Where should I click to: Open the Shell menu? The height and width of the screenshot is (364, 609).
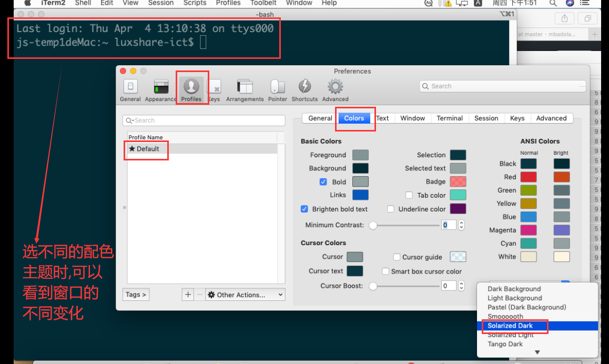coord(83,3)
